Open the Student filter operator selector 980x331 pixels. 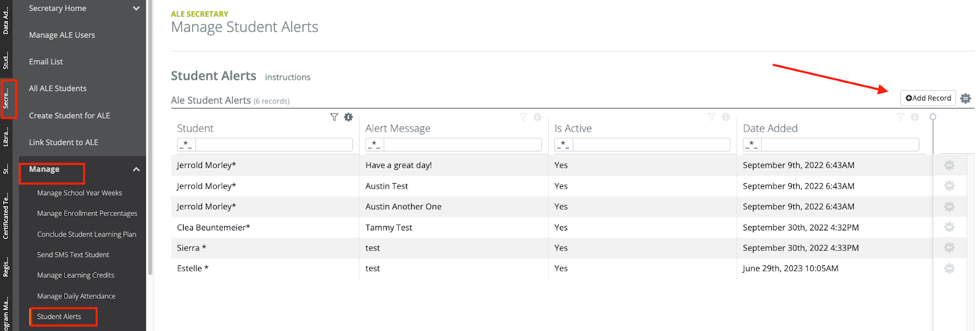pos(186,145)
